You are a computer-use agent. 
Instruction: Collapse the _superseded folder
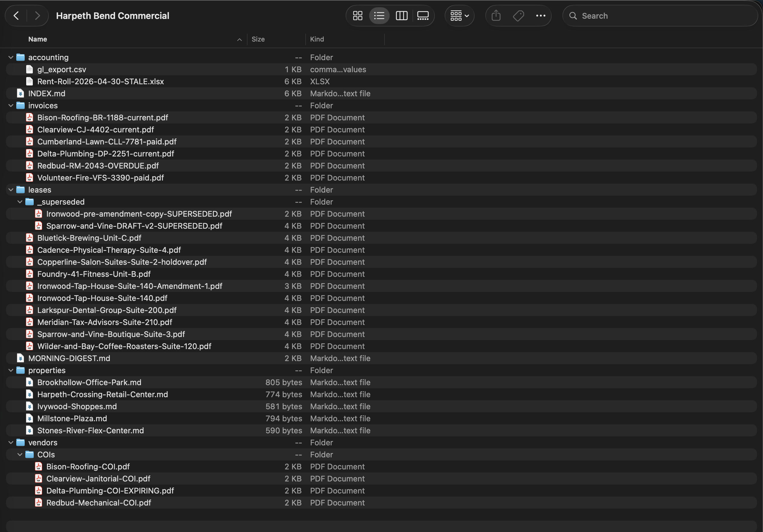point(20,202)
